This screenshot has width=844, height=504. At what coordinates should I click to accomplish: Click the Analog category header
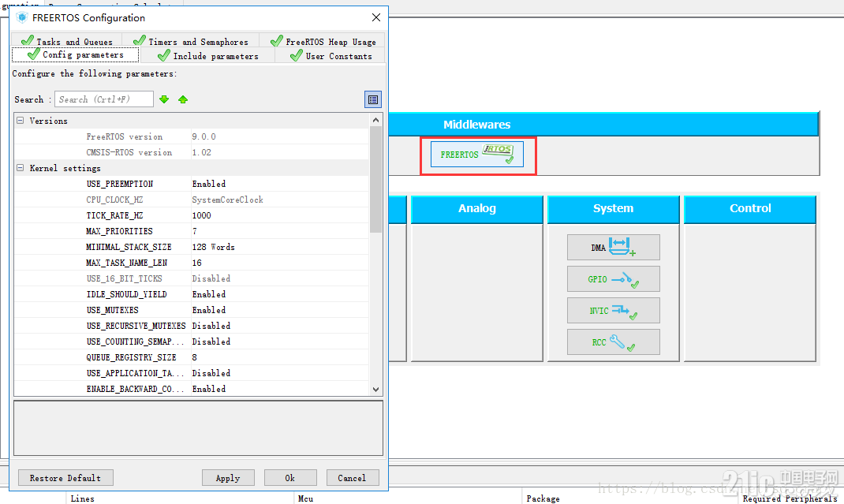[477, 208]
